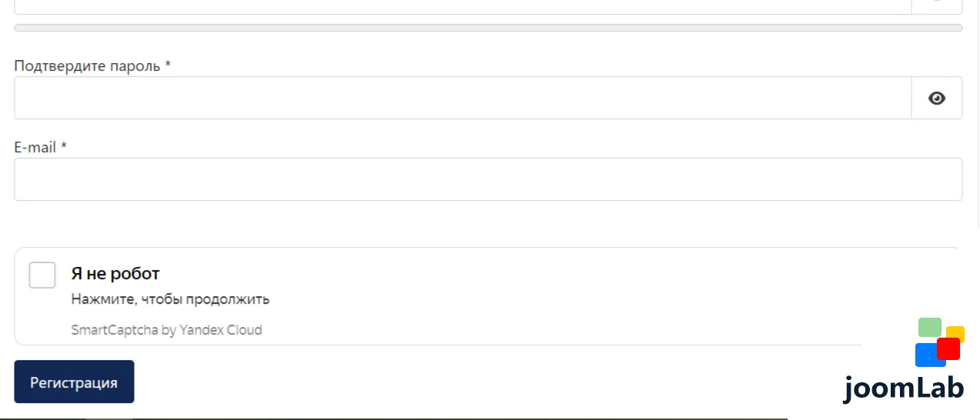Click the required asterisk next to E-mail
Screen dimensions: 980x420
pos(64,145)
